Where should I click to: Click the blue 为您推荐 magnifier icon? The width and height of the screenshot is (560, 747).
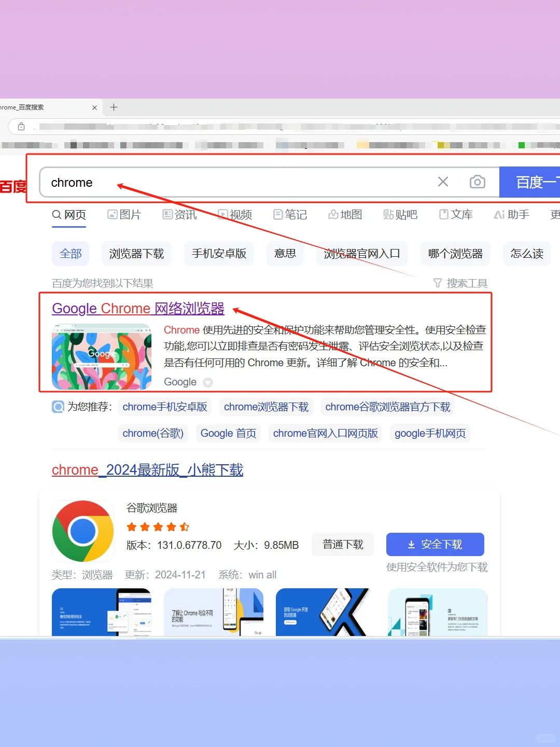click(x=58, y=407)
